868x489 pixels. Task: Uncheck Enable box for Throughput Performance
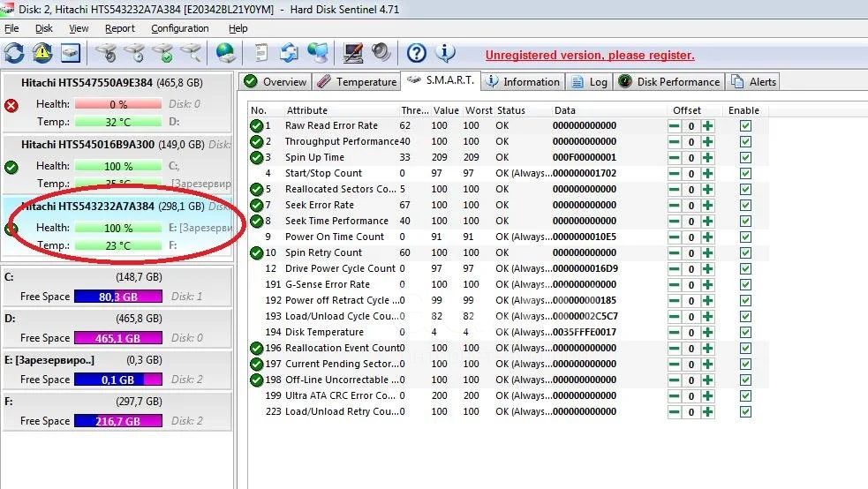745,141
